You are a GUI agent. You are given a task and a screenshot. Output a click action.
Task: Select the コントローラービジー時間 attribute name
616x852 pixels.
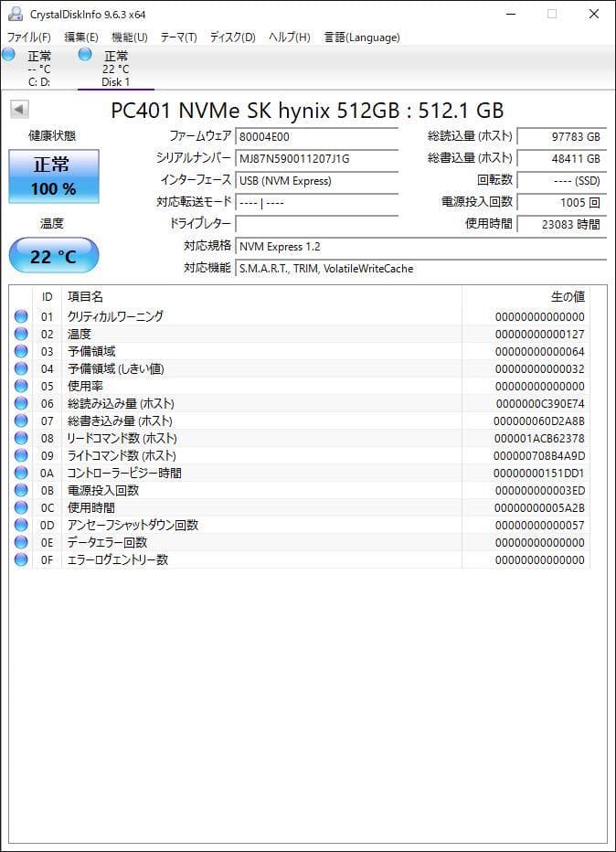124,473
